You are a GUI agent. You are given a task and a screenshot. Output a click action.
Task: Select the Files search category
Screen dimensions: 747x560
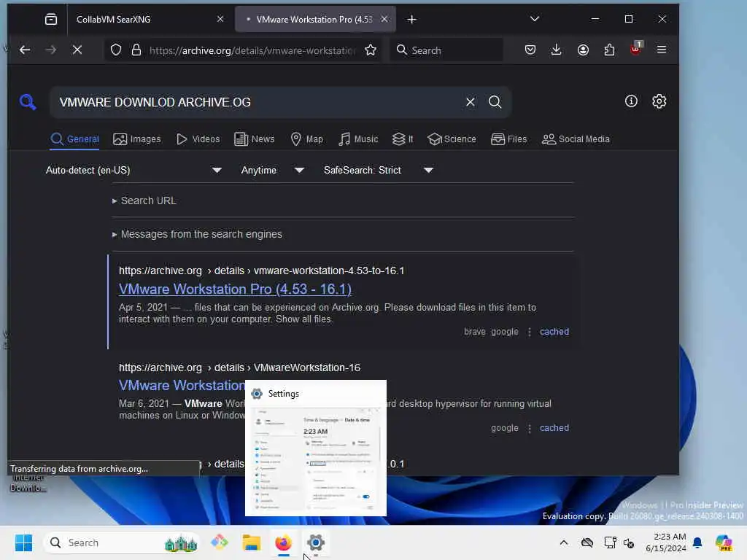point(508,139)
